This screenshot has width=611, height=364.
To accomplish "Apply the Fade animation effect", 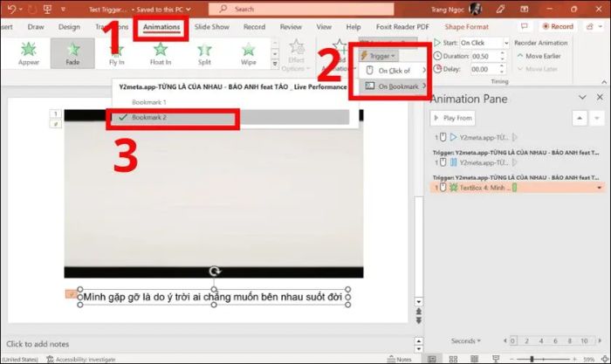I will coord(72,53).
